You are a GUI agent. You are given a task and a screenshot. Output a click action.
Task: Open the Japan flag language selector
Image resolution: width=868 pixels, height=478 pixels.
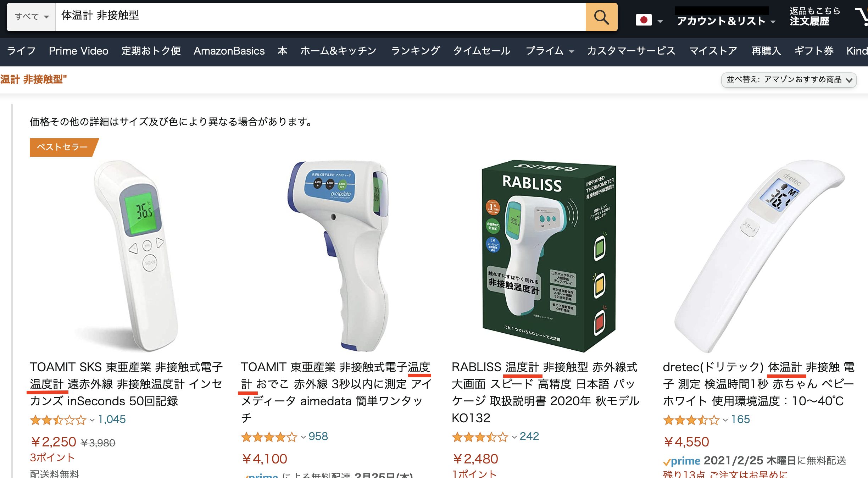[x=649, y=20]
